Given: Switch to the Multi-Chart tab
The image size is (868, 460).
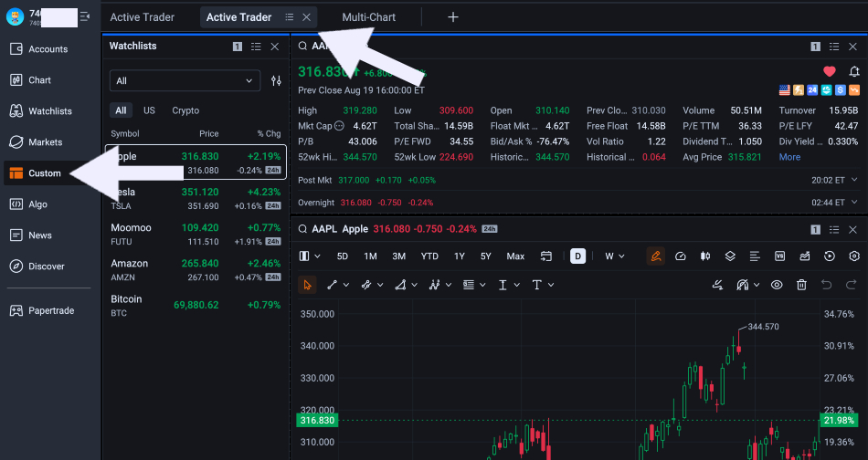Looking at the screenshot, I should 369,17.
